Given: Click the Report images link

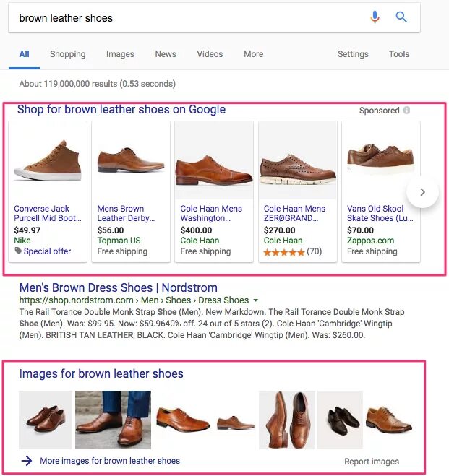Looking at the screenshot, I should click(x=372, y=462).
